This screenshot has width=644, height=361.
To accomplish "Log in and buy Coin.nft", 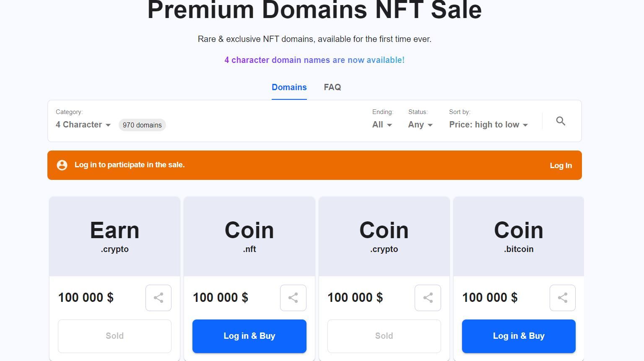I will coord(249,336).
